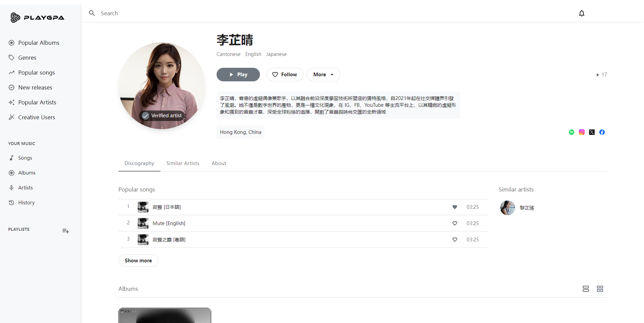Click the Verified artist badge
Image resolution: width=644 pixels, height=323 pixels.
click(x=162, y=116)
